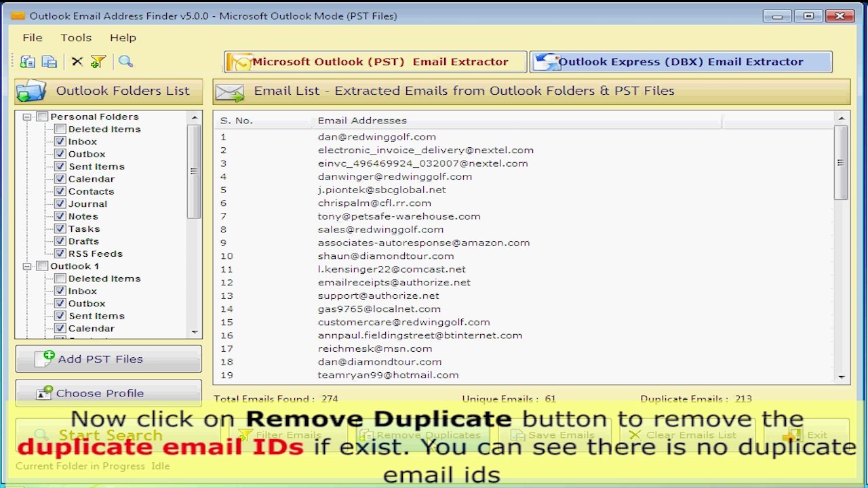Select email dan@redwinggolf.com
Screen dimensions: 868x488
pyautogui.click(x=377, y=137)
